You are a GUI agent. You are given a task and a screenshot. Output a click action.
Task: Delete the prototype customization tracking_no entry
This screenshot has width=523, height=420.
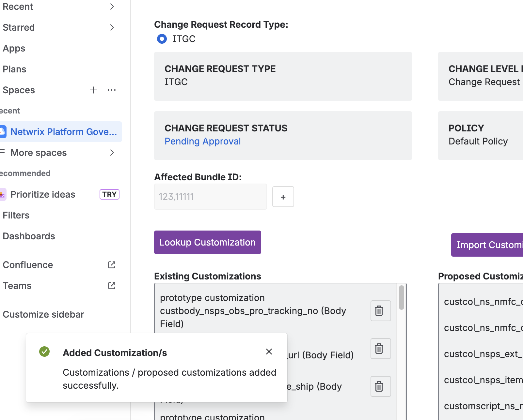[380, 311]
